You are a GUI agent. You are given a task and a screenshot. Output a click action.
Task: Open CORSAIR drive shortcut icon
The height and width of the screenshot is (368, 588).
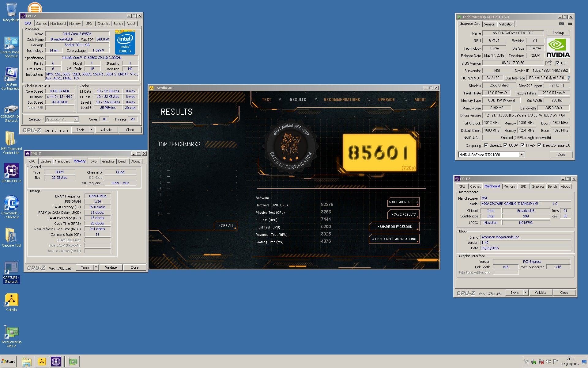tap(11, 113)
